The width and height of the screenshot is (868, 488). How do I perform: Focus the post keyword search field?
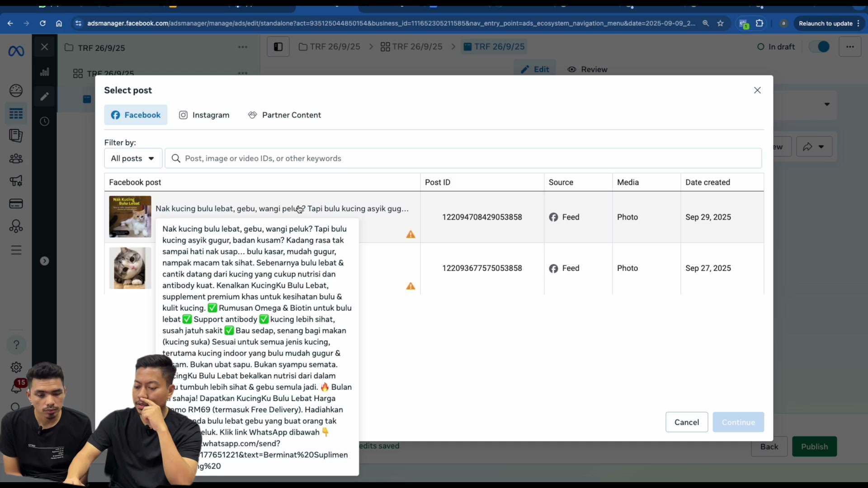pos(463,158)
